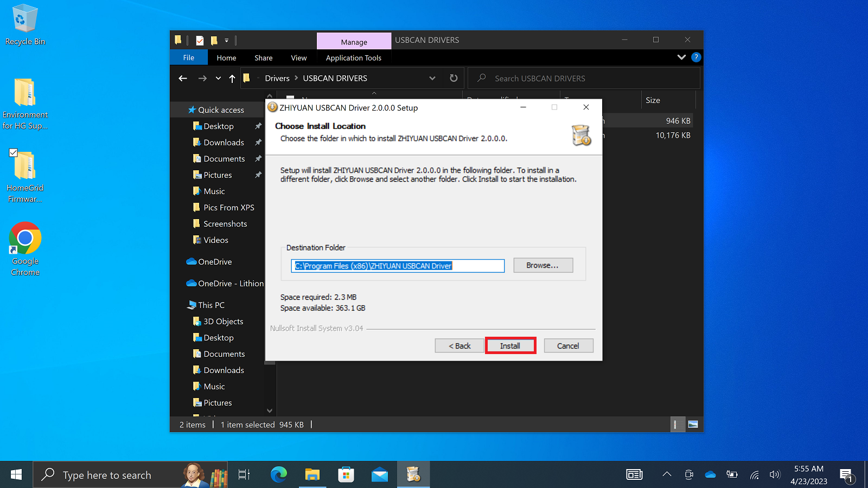Refresh the USBCAN DRIVERS folder
The image size is (868, 488).
pyautogui.click(x=454, y=78)
